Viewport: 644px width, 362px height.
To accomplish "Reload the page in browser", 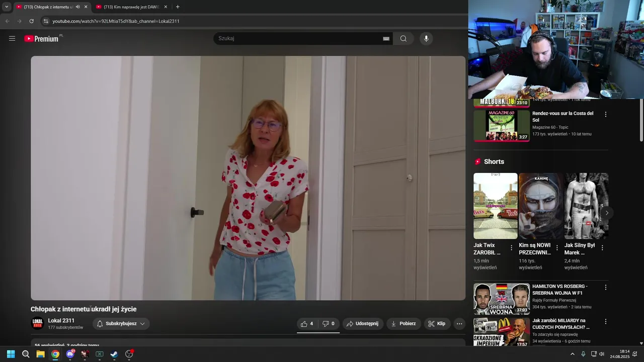I will pos(31,21).
